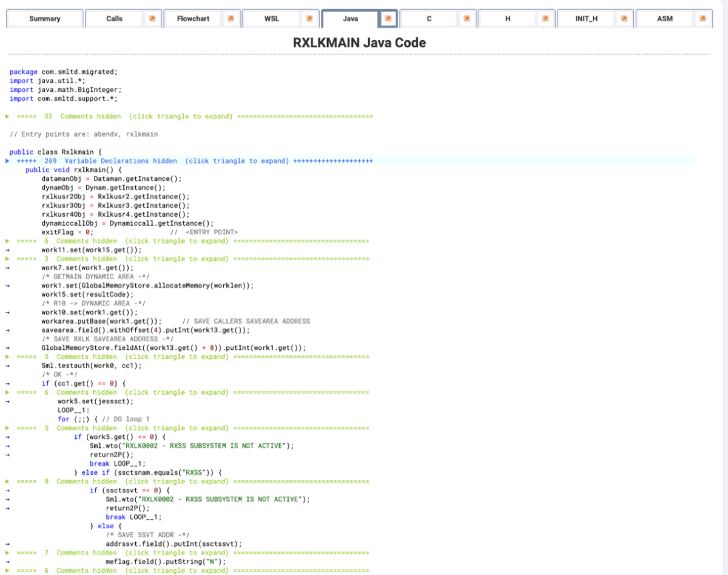This screenshot has height=575, width=728.
Task: Pop out the C tab content
Action: (467, 19)
